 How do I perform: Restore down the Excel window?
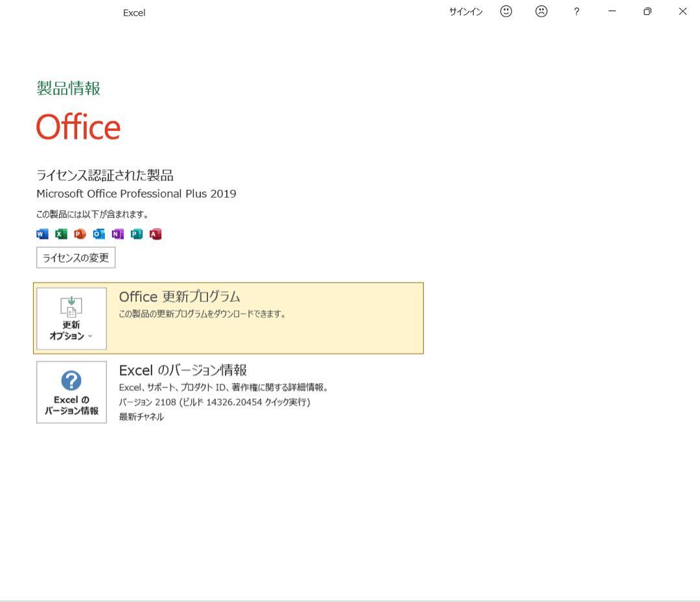coord(647,12)
